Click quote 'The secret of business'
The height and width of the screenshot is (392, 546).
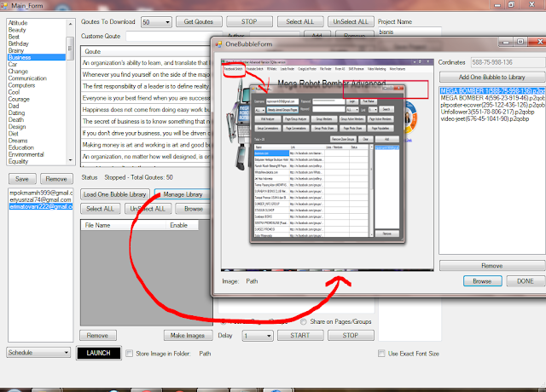[146, 121]
